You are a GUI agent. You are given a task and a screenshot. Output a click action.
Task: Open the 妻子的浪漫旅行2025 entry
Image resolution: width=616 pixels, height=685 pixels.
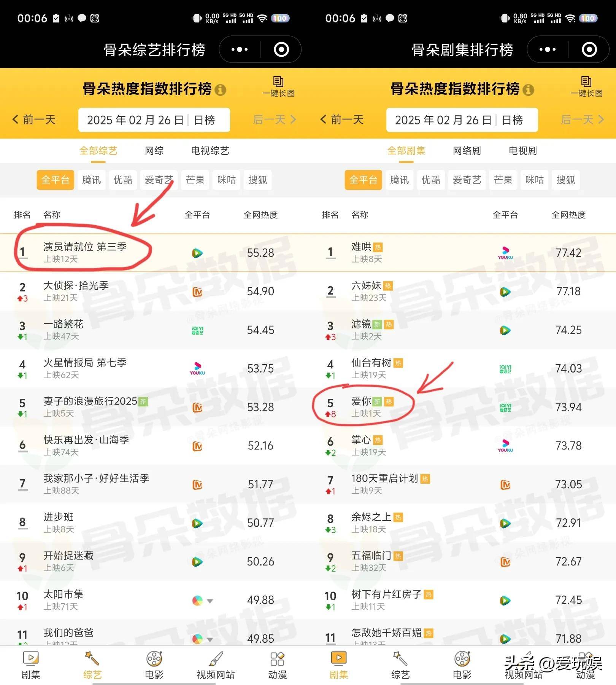pyautogui.click(x=154, y=407)
